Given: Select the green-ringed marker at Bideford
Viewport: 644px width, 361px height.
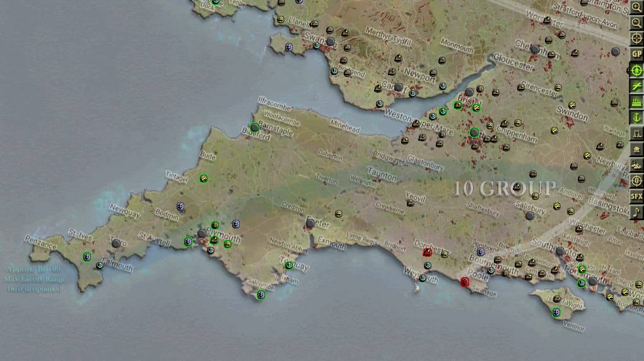Looking at the screenshot, I should (x=255, y=127).
